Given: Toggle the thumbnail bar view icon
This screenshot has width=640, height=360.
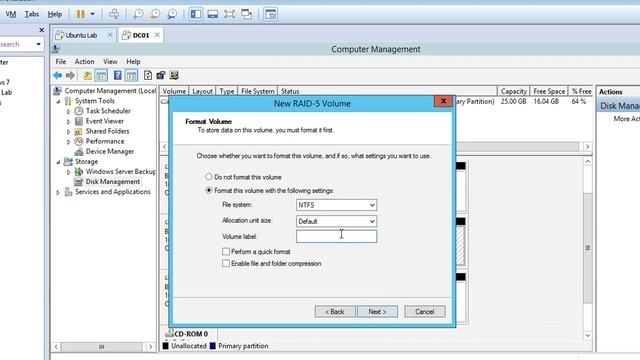Looking at the screenshot, I should tap(213, 14).
